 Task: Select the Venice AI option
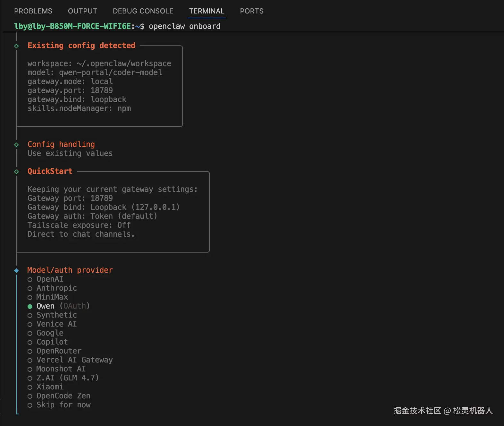coord(52,324)
